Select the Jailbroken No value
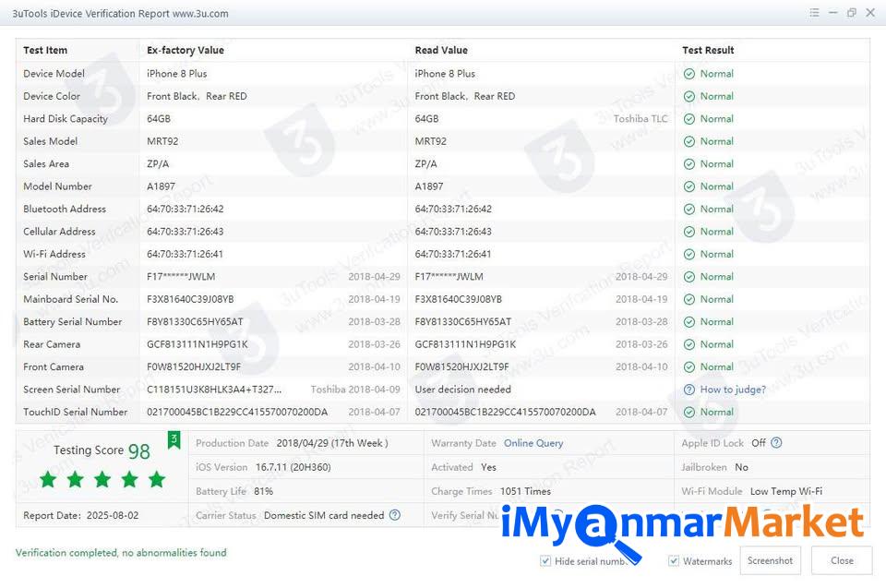 [741, 468]
